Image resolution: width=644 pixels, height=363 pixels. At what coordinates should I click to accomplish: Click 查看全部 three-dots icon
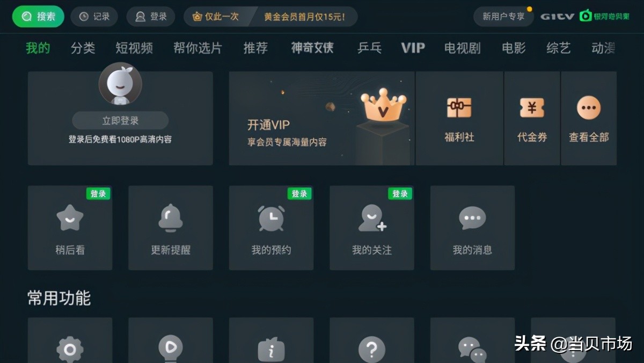589,108
